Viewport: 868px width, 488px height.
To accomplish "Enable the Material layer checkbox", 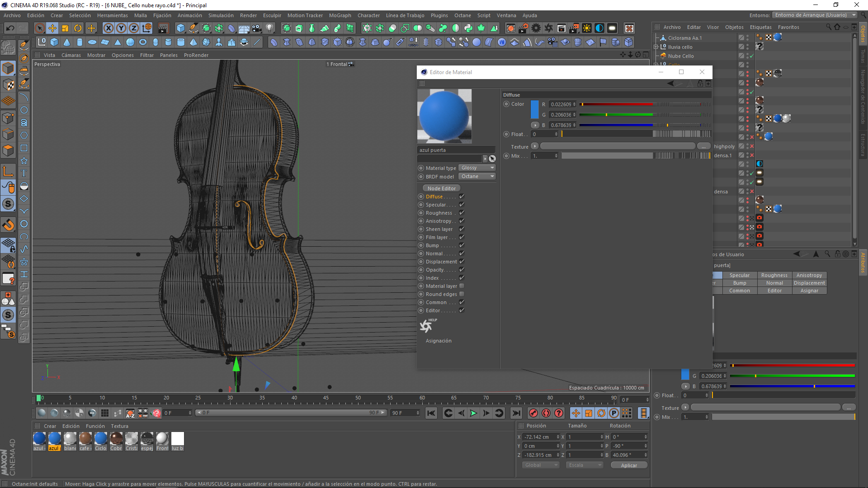I will coord(462,286).
